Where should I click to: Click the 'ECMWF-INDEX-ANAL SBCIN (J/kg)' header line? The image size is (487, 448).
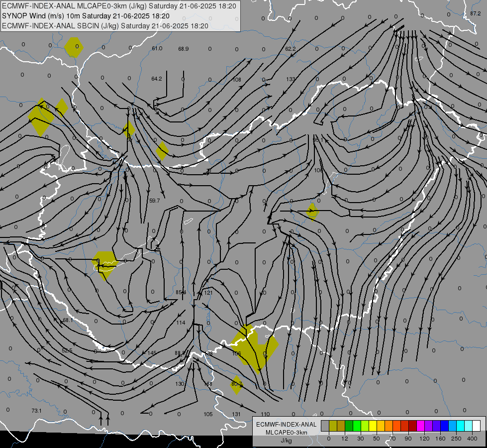(x=105, y=26)
